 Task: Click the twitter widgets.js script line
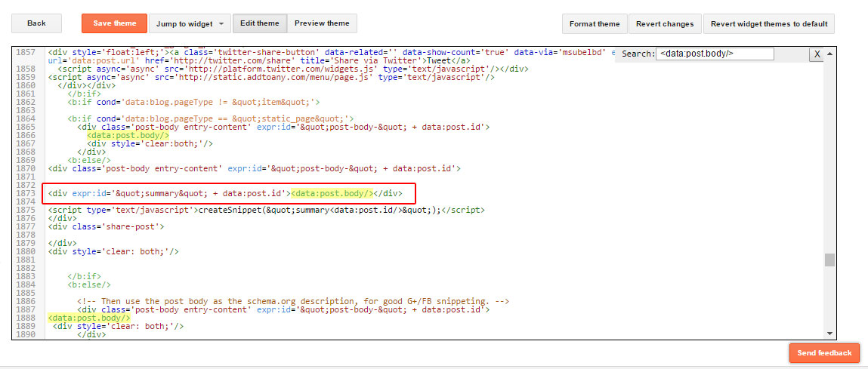[293, 69]
